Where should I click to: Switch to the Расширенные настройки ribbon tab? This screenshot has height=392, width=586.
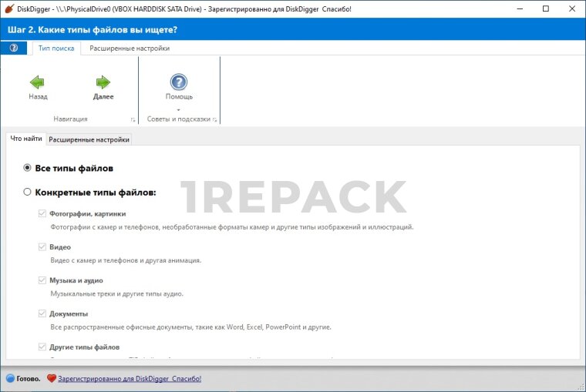point(130,48)
